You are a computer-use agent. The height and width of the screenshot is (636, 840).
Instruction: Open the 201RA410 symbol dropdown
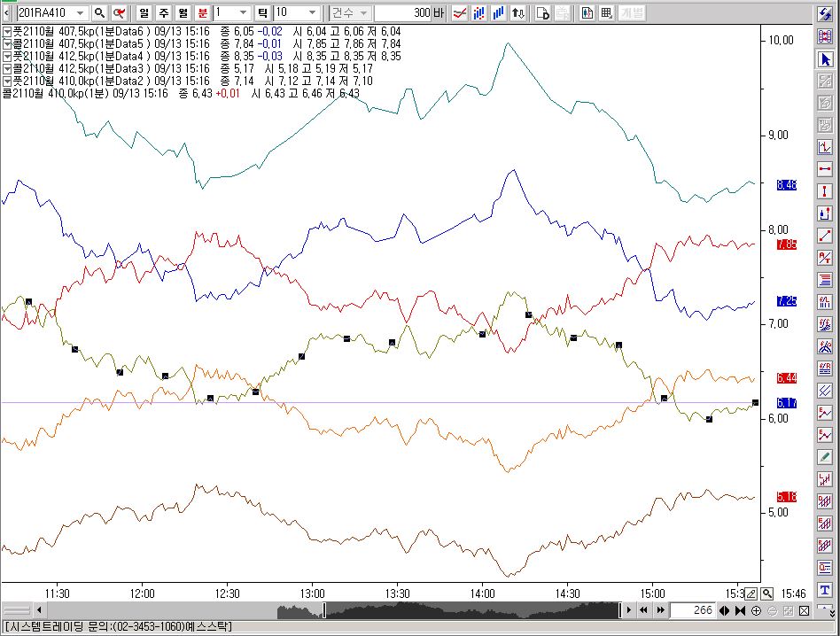click(x=81, y=13)
